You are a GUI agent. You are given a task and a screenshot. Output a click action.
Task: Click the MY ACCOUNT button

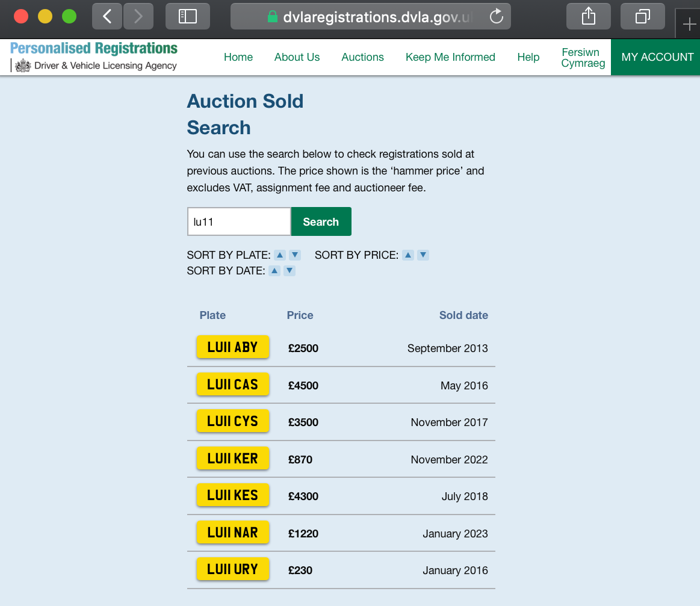[655, 57]
